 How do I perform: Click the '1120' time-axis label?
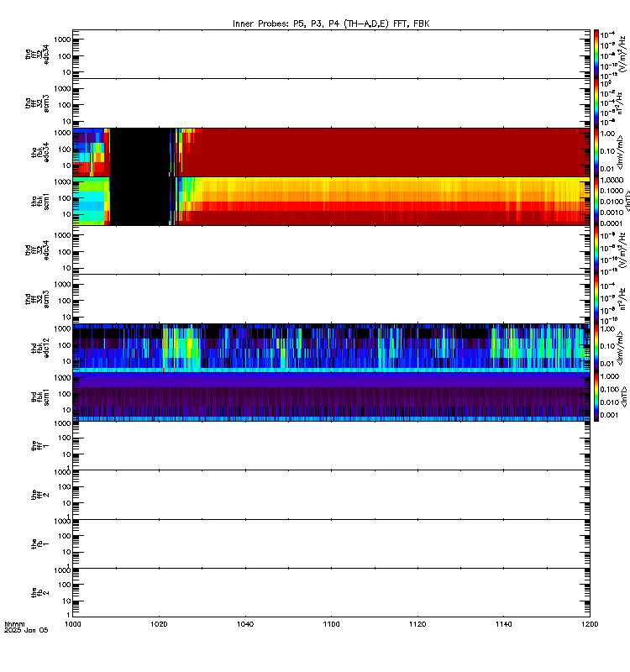[417, 624]
